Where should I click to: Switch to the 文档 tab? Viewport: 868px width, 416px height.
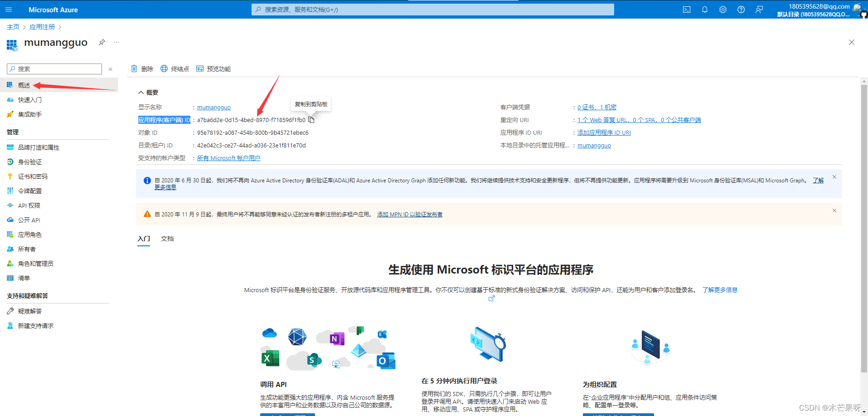click(x=167, y=239)
